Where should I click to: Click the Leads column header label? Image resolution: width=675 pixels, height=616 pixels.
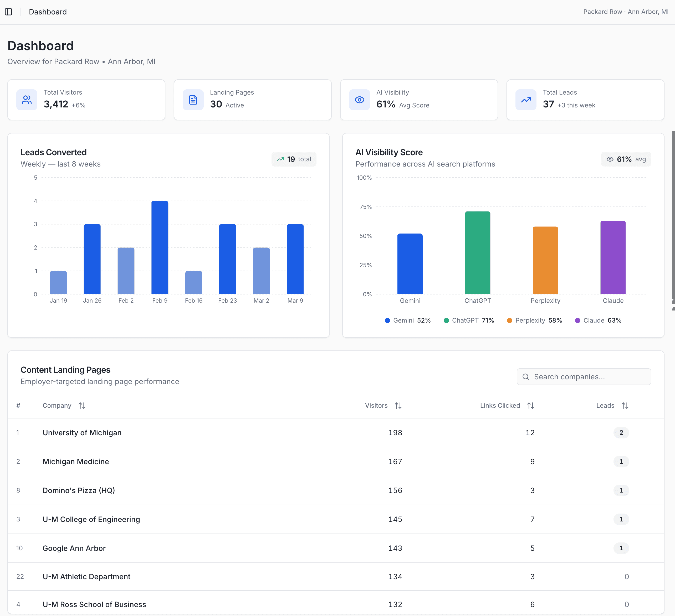[605, 406]
